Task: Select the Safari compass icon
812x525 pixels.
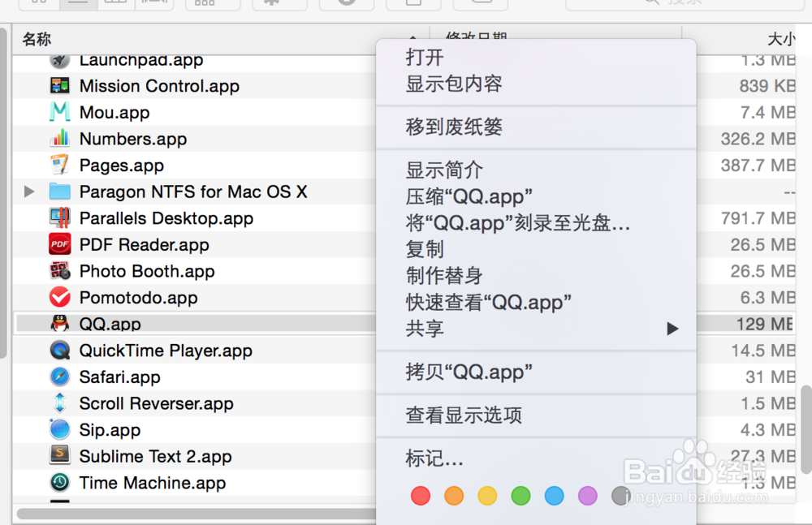Action: (x=59, y=377)
